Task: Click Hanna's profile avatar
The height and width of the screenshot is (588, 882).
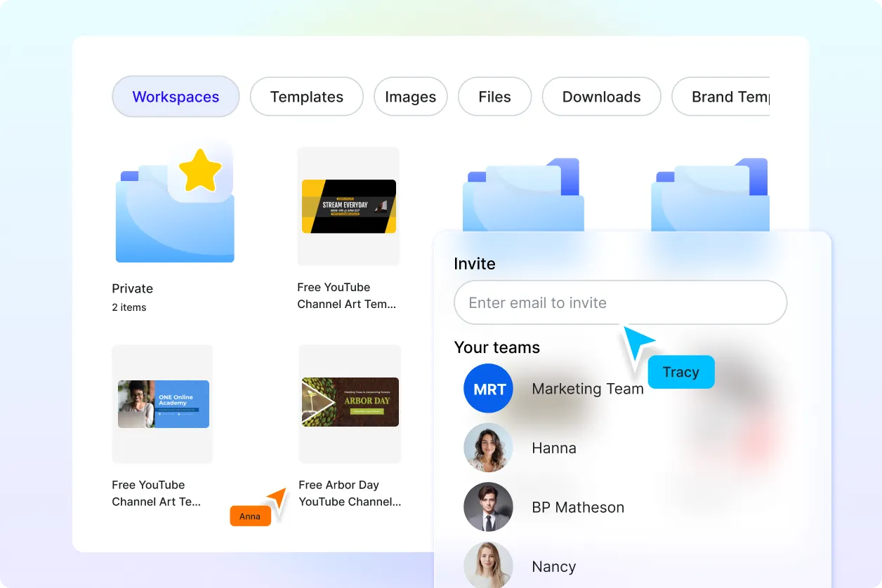Action: [488, 448]
